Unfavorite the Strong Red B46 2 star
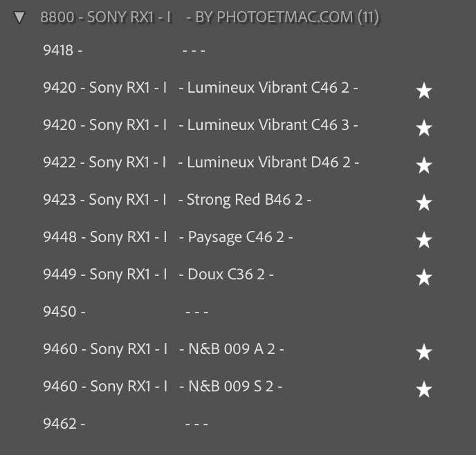Viewport: 476px width, 455px height. (x=423, y=203)
